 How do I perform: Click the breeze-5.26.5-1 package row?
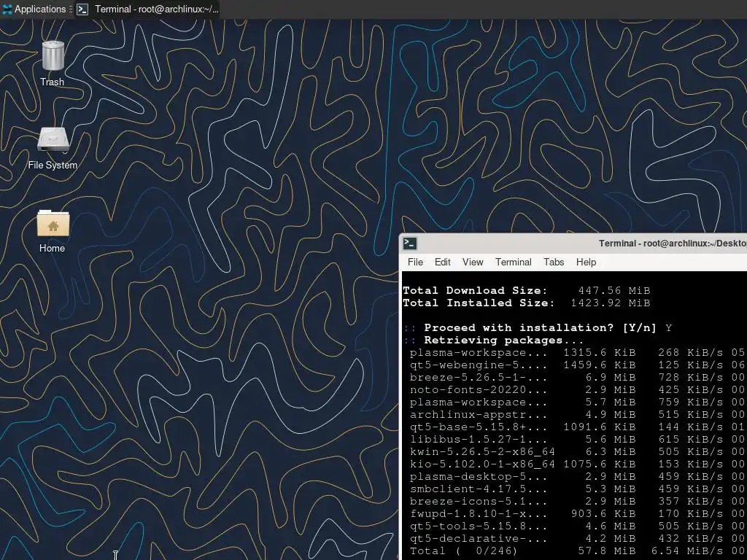coord(577,377)
